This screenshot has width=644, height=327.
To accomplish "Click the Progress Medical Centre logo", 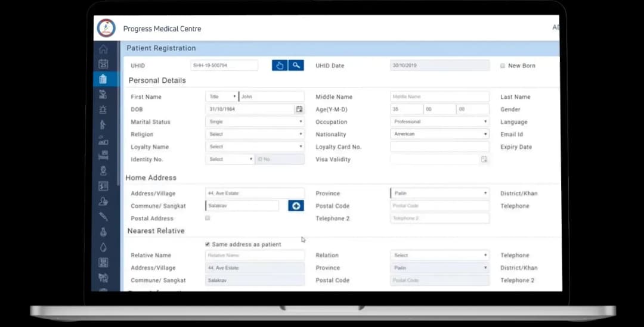I will [x=106, y=28].
